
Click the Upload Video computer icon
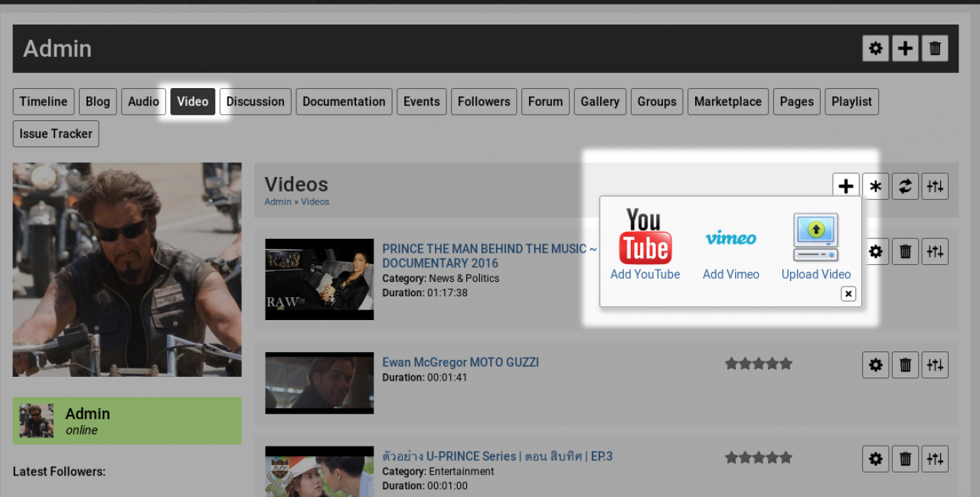point(816,237)
